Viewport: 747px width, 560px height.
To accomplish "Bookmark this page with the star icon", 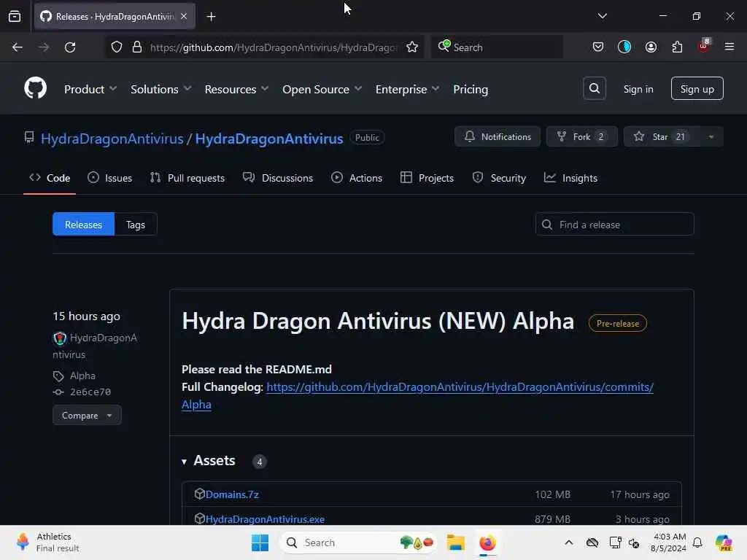I will [x=412, y=47].
